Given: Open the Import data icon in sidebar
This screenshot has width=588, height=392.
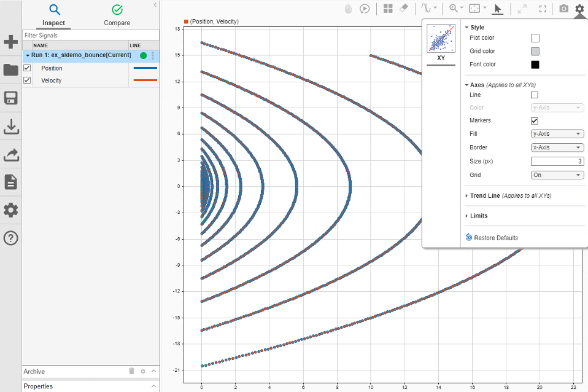Looking at the screenshot, I should 10,127.
